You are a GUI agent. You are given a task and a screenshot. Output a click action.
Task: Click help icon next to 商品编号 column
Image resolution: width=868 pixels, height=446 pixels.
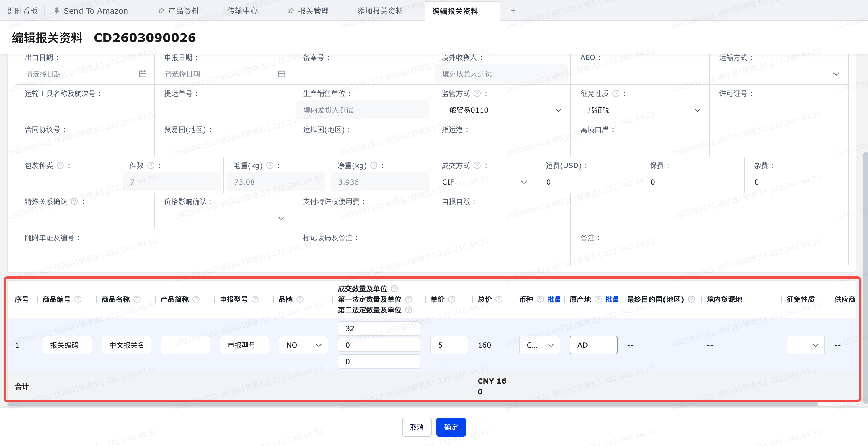point(78,299)
